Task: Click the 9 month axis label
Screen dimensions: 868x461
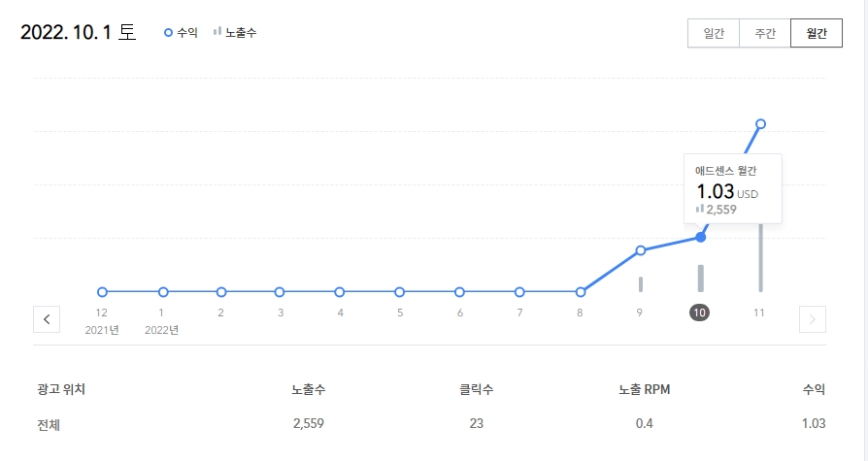Action: point(640,313)
